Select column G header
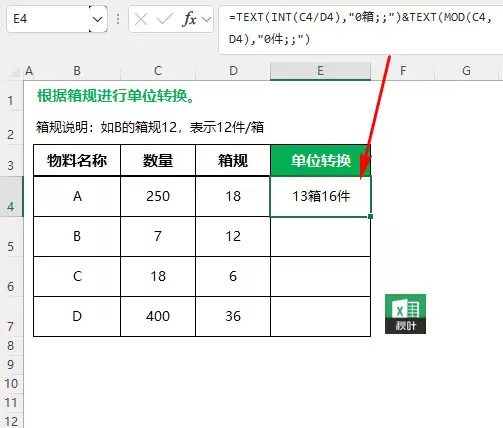The height and width of the screenshot is (428, 503). tap(466, 71)
